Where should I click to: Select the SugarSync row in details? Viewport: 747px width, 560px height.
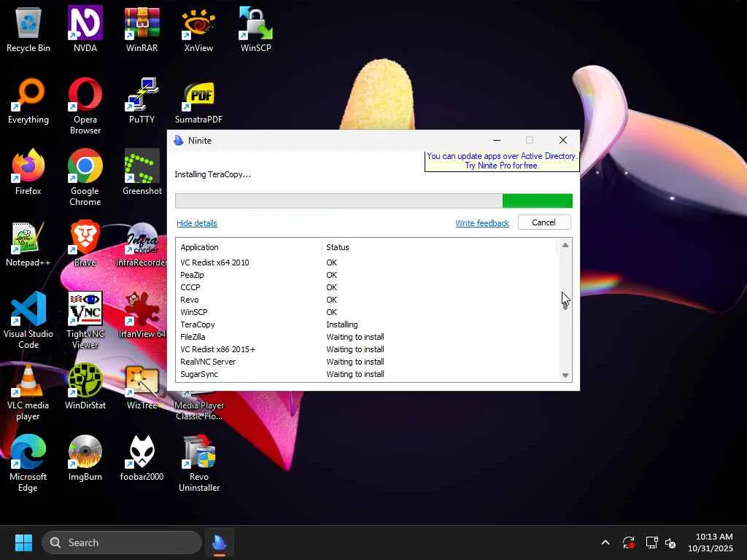click(x=367, y=374)
